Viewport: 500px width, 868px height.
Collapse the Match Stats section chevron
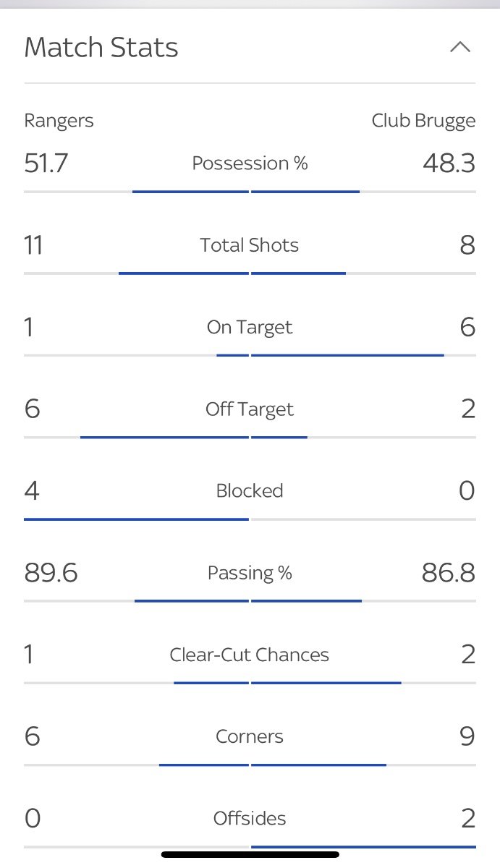click(x=460, y=48)
